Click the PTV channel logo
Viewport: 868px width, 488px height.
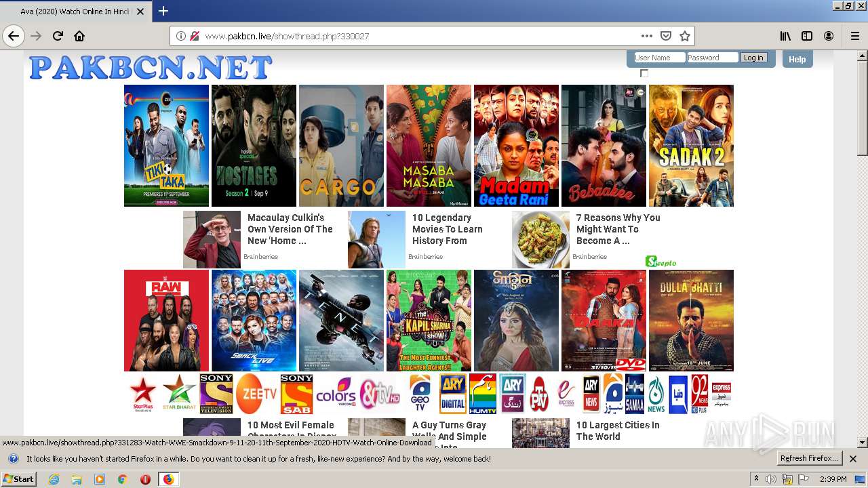[539, 394]
